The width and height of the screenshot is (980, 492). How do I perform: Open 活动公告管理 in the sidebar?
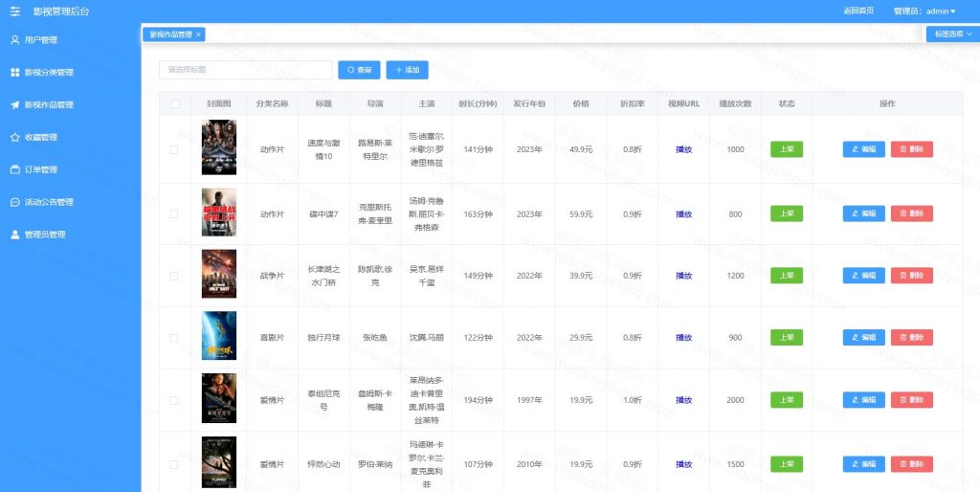pyautogui.click(x=71, y=203)
